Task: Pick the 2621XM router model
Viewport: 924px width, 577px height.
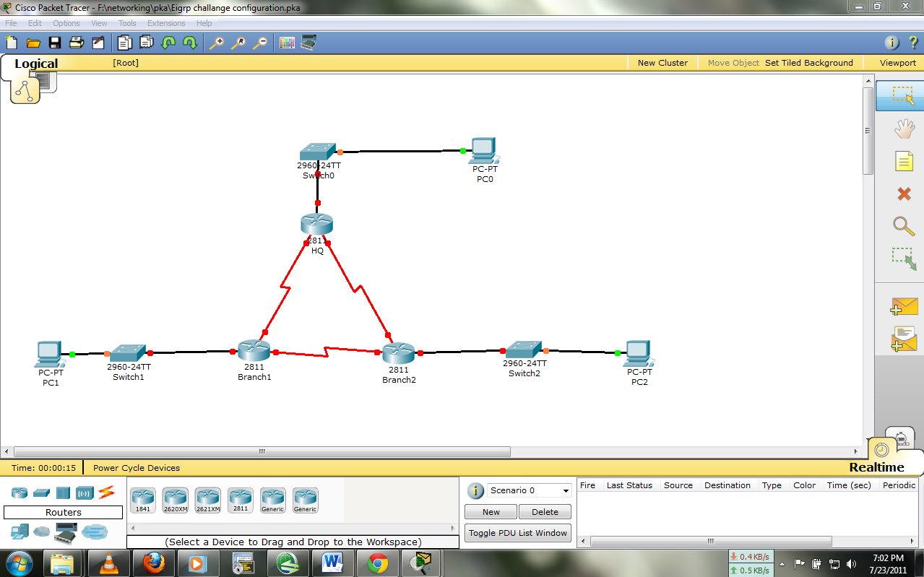Action: [208, 500]
